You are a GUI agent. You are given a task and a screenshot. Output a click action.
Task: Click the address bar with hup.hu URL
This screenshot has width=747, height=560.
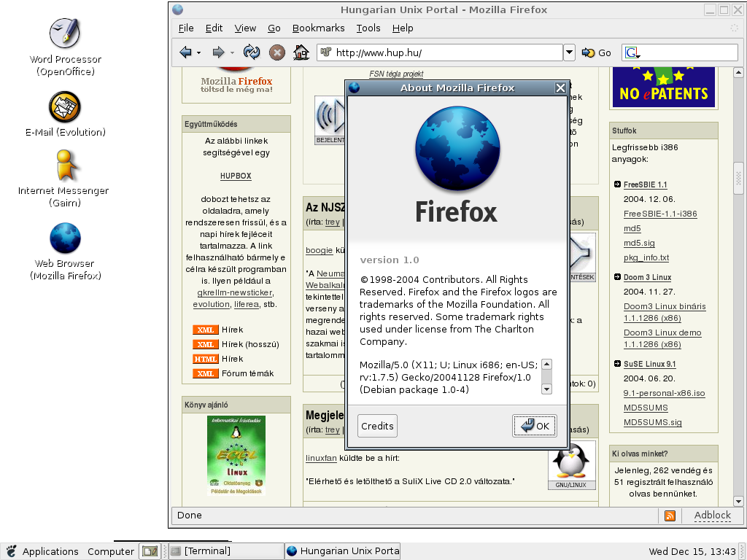point(440,52)
